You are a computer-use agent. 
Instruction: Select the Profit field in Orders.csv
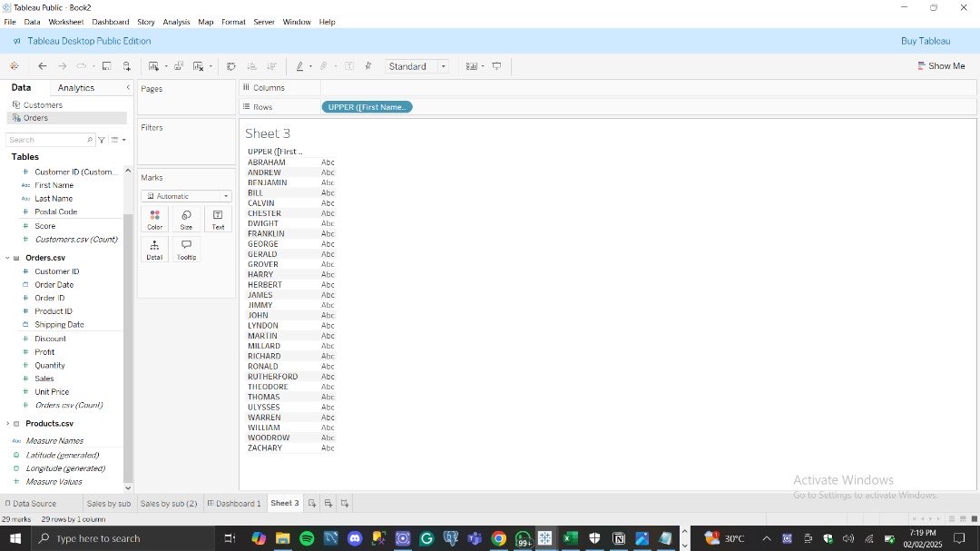pyautogui.click(x=44, y=352)
